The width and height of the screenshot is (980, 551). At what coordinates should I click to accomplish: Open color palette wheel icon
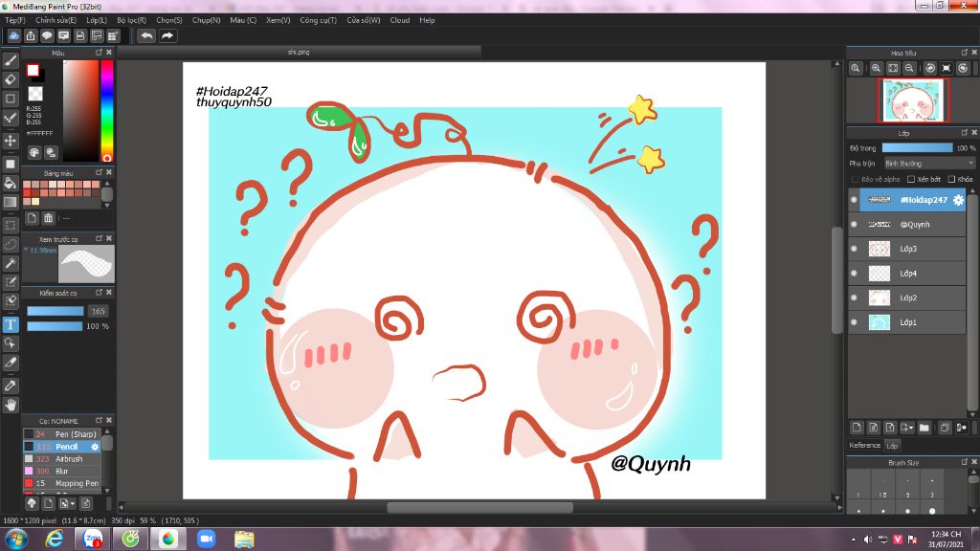coord(34,152)
